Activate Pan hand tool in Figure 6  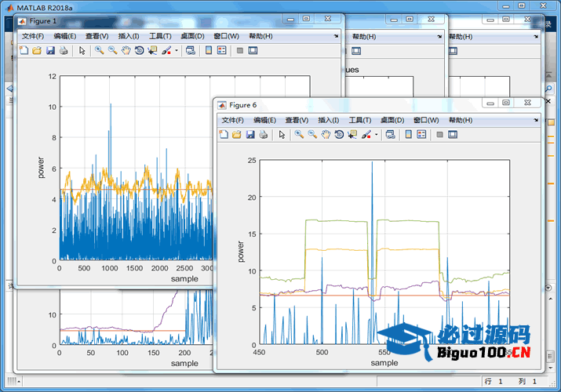326,134
